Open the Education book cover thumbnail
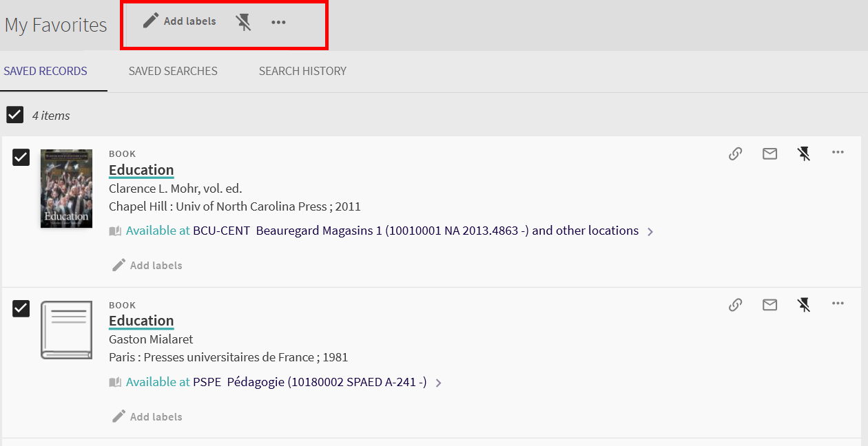The height and width of the screenshot is (446, 868). click(66, 188)
